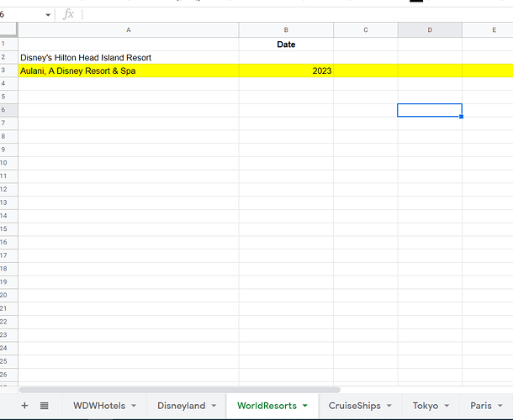Click the selected cell D6

click(x=430, y=110)
